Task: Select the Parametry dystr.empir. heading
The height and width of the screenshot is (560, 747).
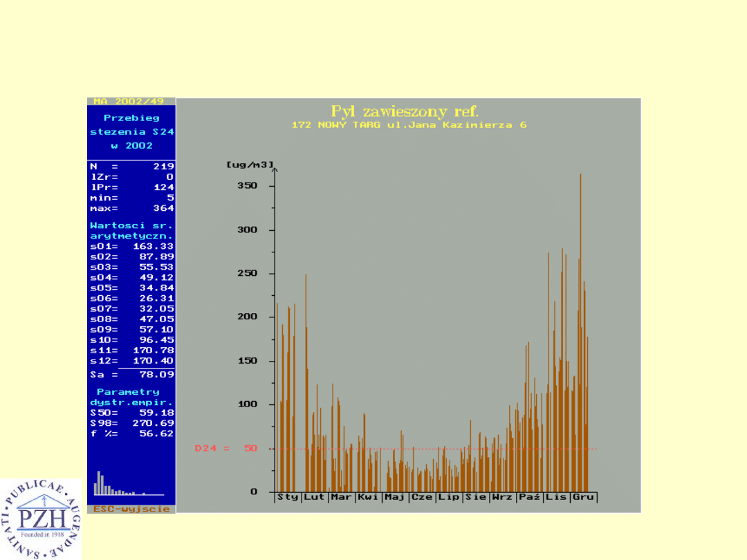Action: [131, 397]
